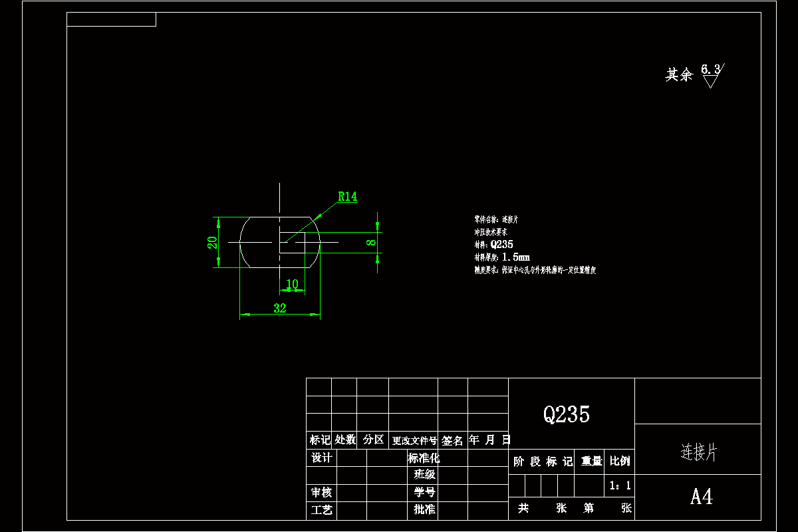Viewport: 798px width, 532px height.
Task: Click the '标准化' cell
Action: tap(424, 458)
